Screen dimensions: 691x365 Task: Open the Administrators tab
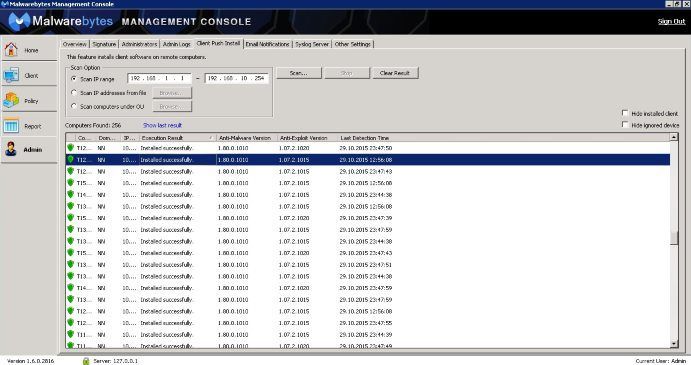click(139, 44)
